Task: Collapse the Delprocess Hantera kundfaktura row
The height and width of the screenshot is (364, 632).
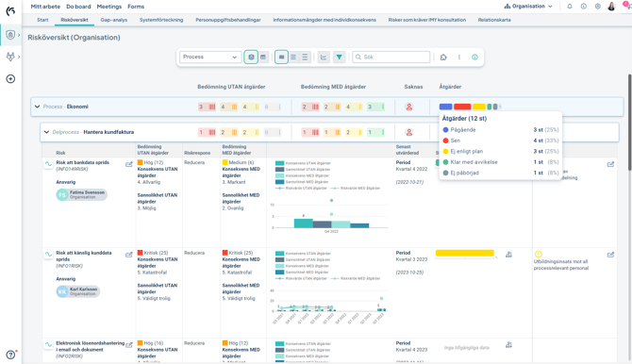Action: click(46, 132)
